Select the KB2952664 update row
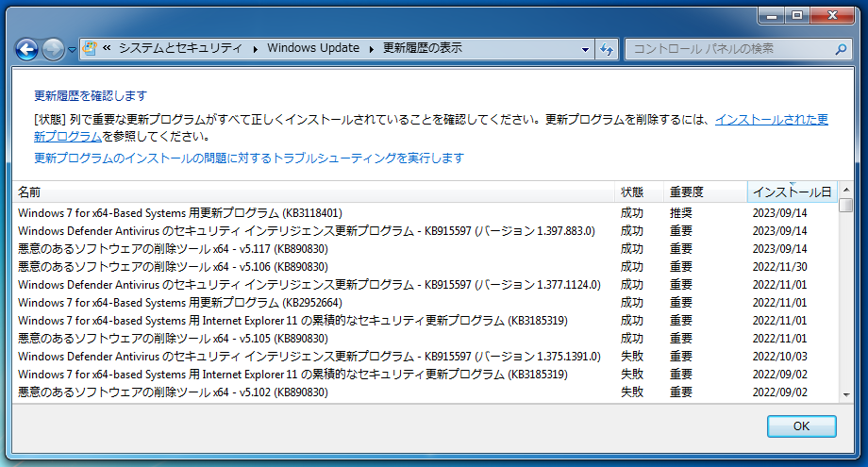The height and width of the screenshot is (467, 868). pyautogui.click(x=425, y=303)
